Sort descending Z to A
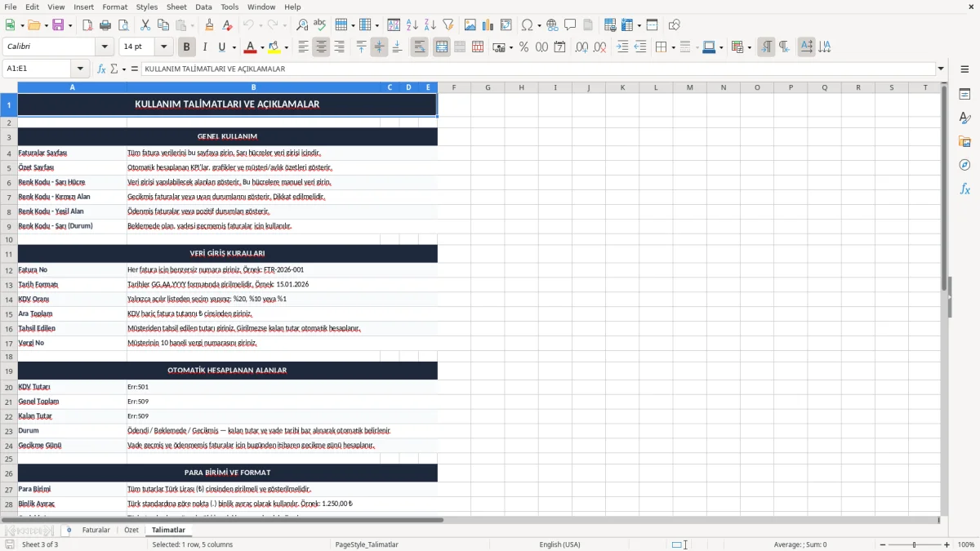This screenshot has width=980, height=551. click(430, 25)
